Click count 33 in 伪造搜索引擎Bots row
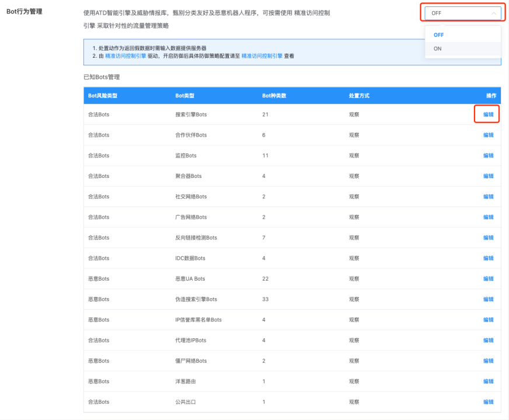The image size is (509, 420). (265, 299)
